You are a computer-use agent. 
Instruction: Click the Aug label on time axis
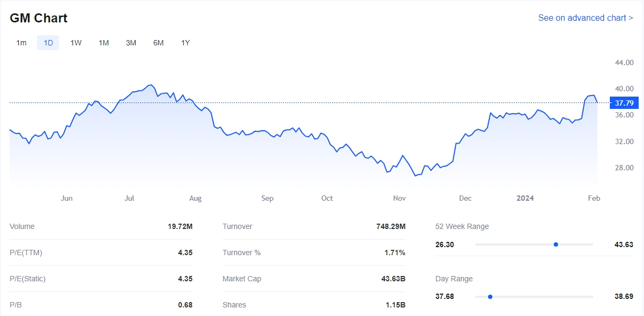coord(195,198)
